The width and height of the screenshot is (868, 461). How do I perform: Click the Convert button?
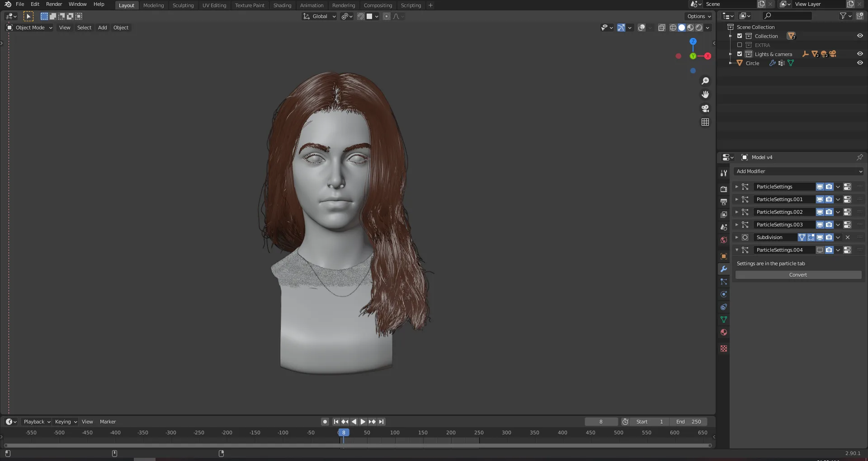[x=798, y=275]
